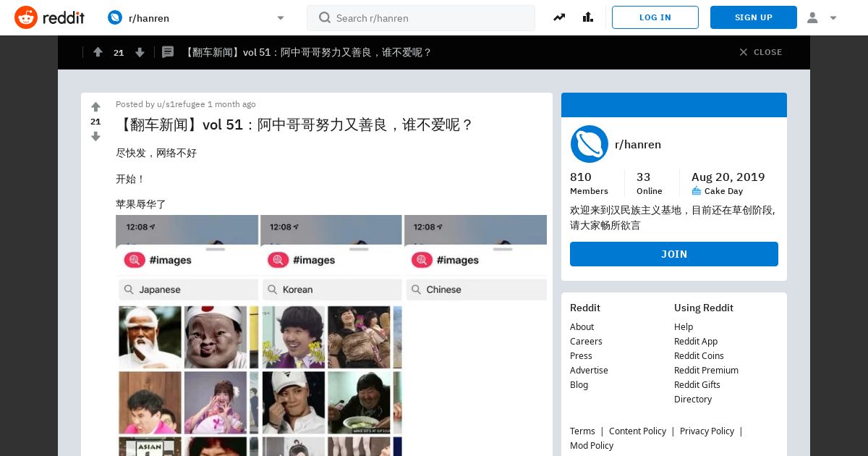The height and width of the screenshot is (456, 868).
Task: Open the Privacy Policy link
Action: point(707,431)
